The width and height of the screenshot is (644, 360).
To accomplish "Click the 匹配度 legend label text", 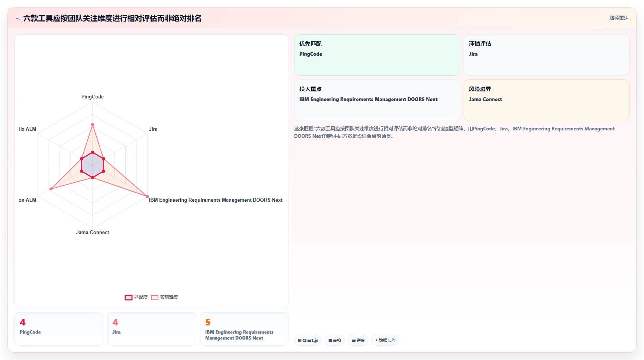I will click(x=141, y=297).
